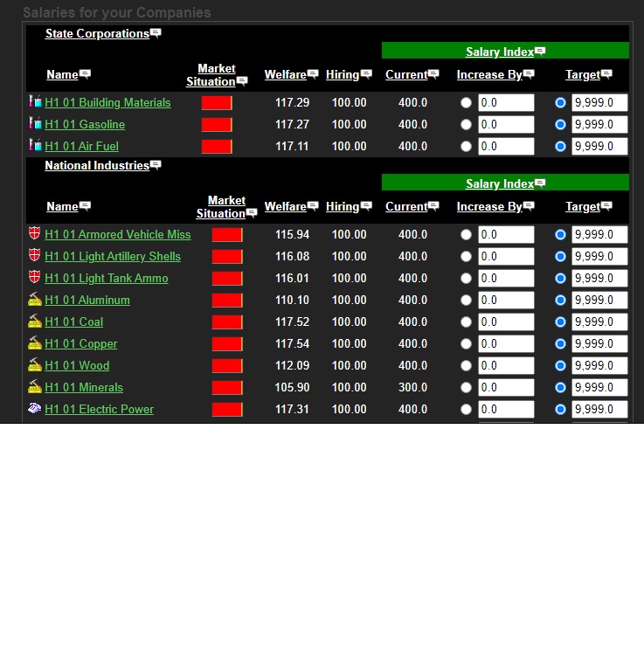Focus the Target field for H1 01 Minerals

[599, 387]
